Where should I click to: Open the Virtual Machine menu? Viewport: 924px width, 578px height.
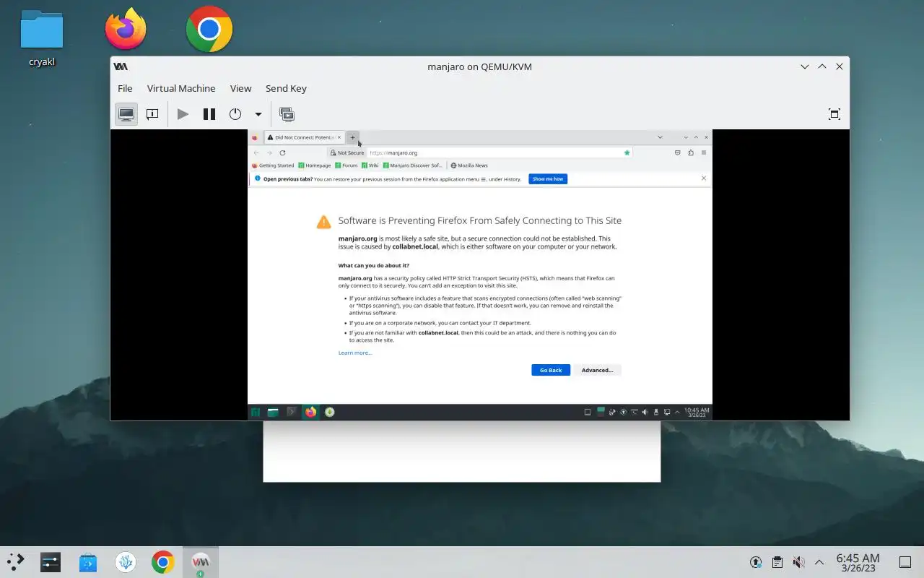pos(181,88)
